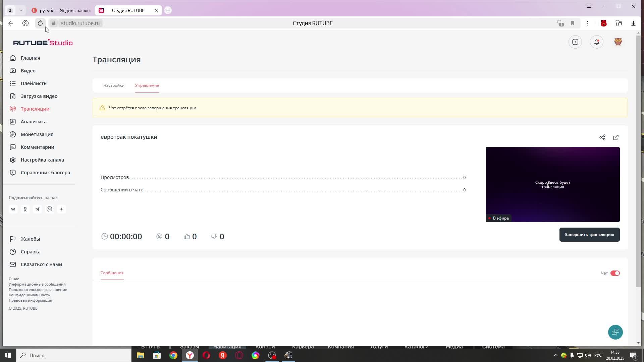Switch to Настройки tab
Image resolution: width=644 pixels, height=362 pixels.
[114, 85]
